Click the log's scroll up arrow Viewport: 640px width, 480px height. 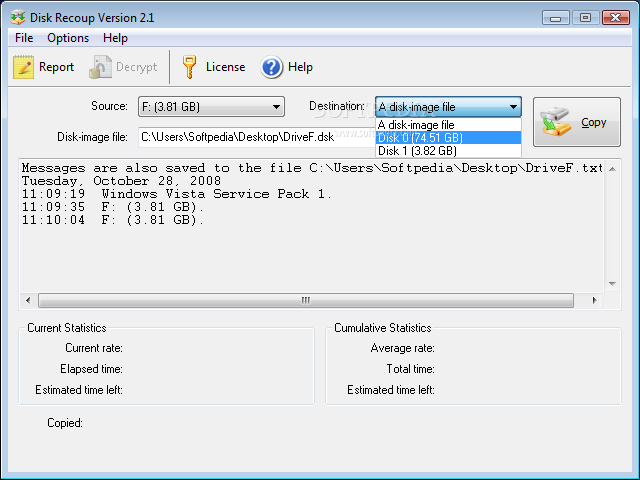tap(612, 169)
